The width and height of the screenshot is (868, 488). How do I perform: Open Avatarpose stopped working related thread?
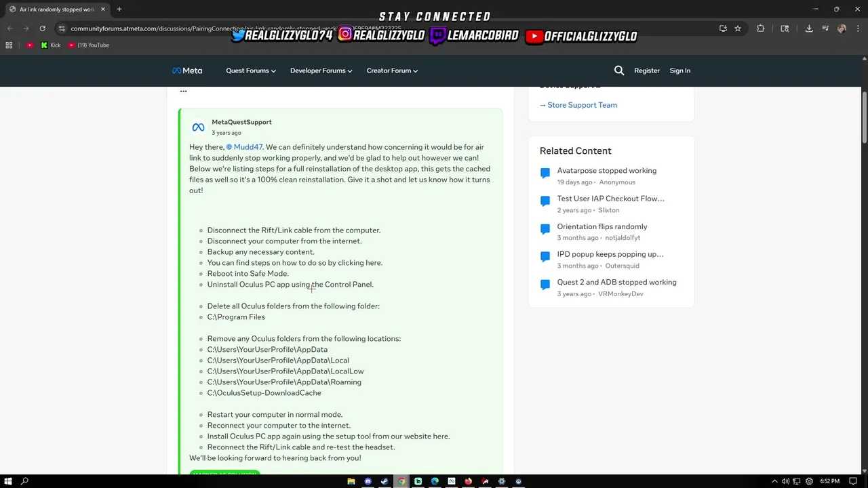point(607,171)
